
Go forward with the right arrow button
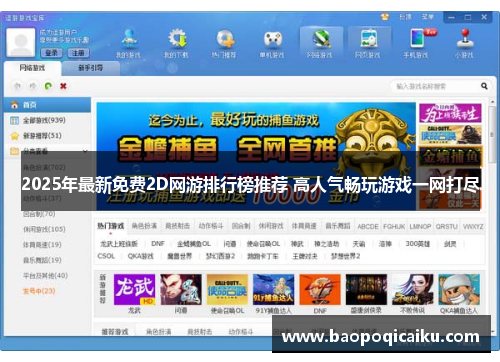pyautogui.click(x=33, y=86)
